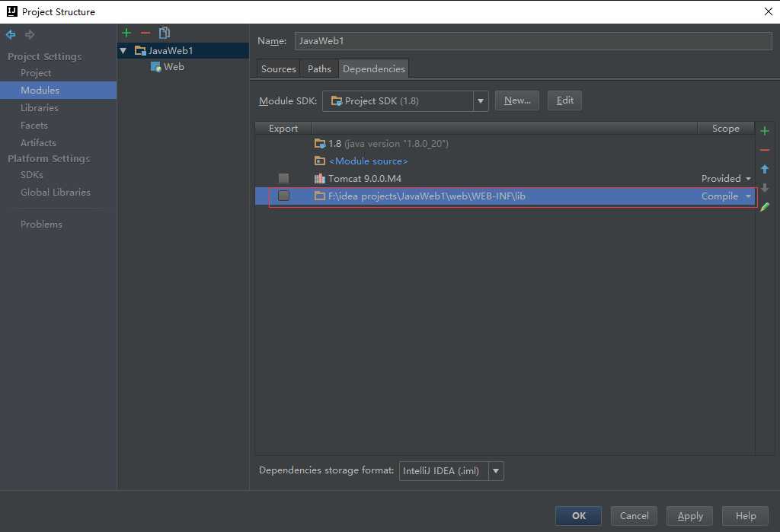Select the 1.8 java version row
The image size is (780, 532).
tap(505, 144)
